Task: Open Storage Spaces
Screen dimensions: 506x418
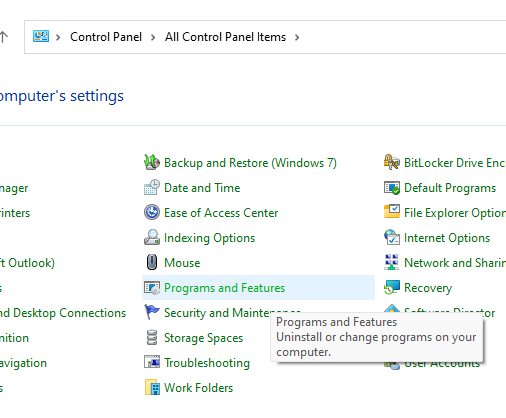Action: click(203, 338)
